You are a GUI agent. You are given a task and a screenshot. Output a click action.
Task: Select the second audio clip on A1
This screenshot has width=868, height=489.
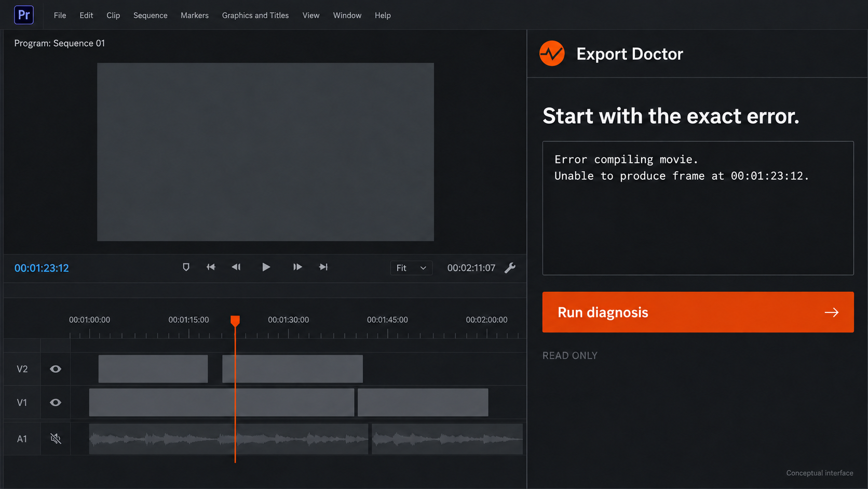tap(447, 439)
